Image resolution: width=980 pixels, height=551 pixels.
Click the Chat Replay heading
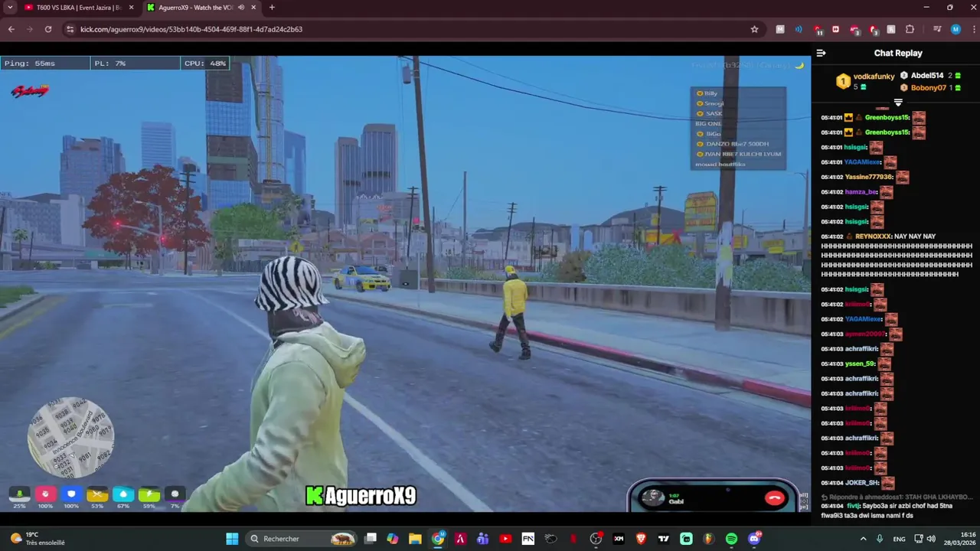click(x=898, y=53)
